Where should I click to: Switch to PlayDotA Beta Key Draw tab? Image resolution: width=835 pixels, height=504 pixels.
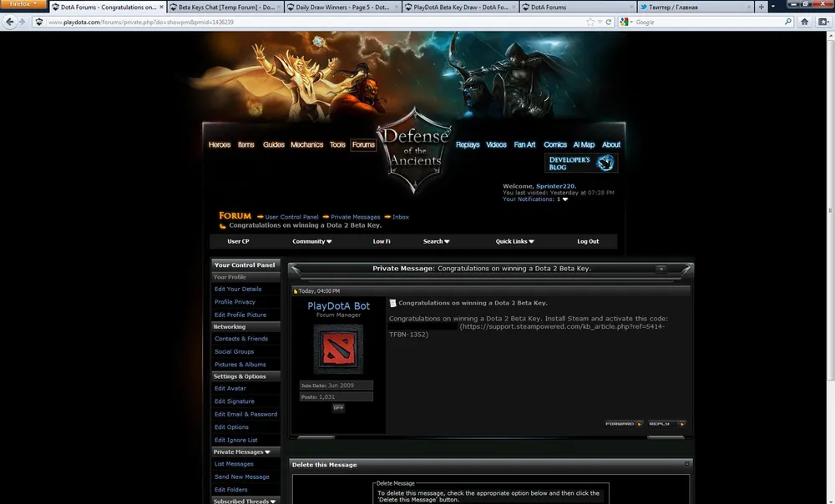(x=460, y=7)
